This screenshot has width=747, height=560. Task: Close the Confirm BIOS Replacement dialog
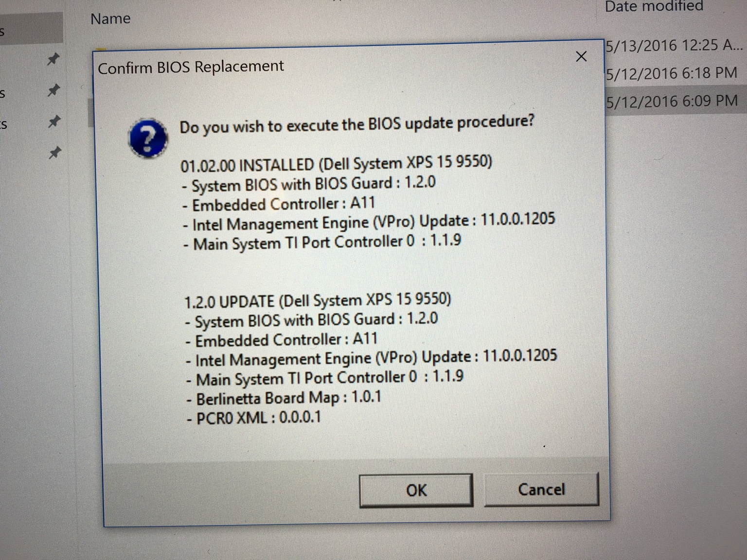point(581,56)
